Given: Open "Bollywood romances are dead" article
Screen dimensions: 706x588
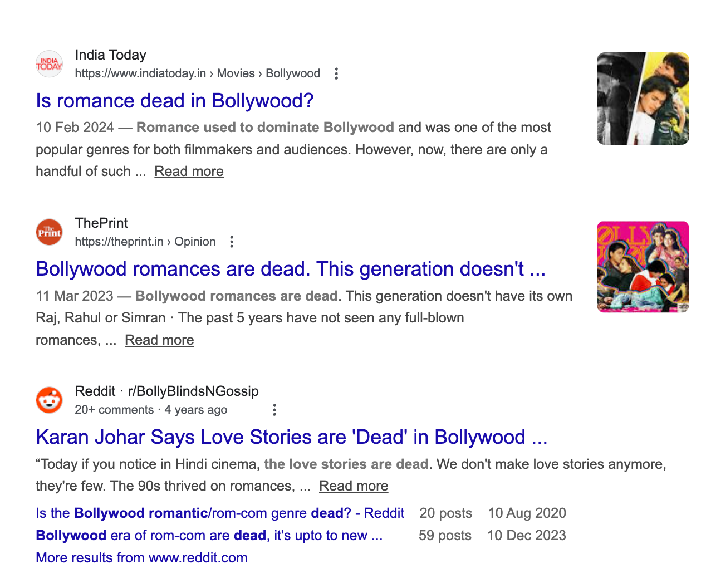Looking at the screenshot, I should tap(290, 269).
